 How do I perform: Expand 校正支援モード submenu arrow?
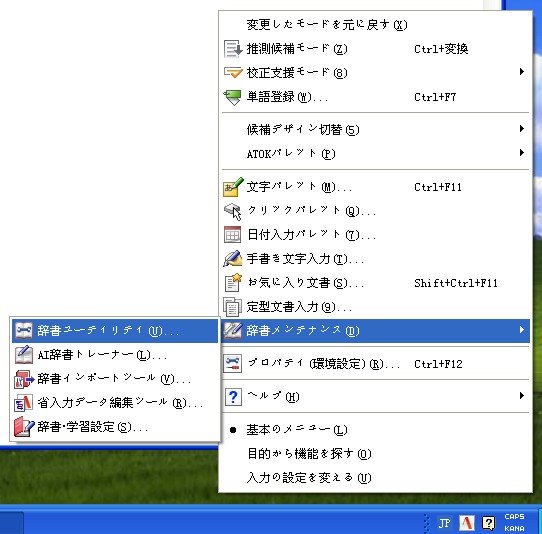[522, 72]
